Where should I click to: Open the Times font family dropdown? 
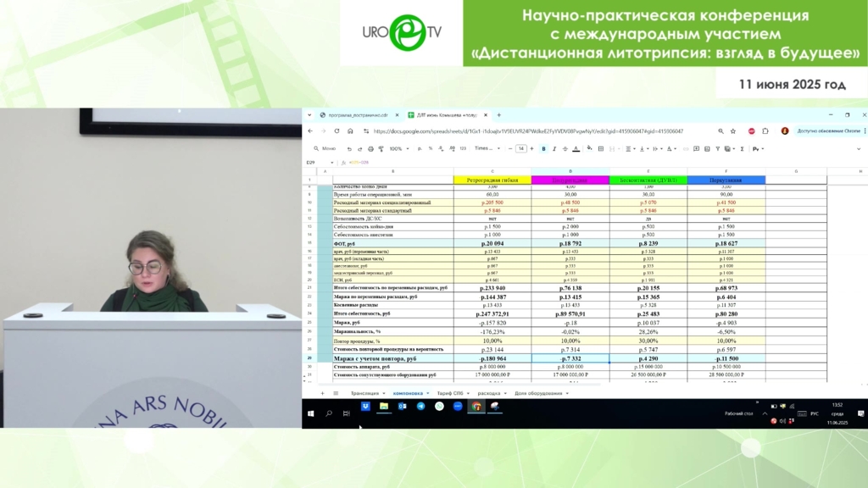pos(487,149)
